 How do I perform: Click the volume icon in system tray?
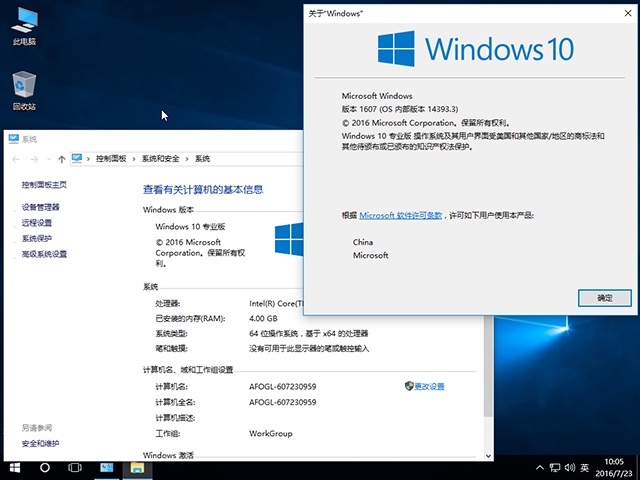pyautogui.click(x=568, y=467)
